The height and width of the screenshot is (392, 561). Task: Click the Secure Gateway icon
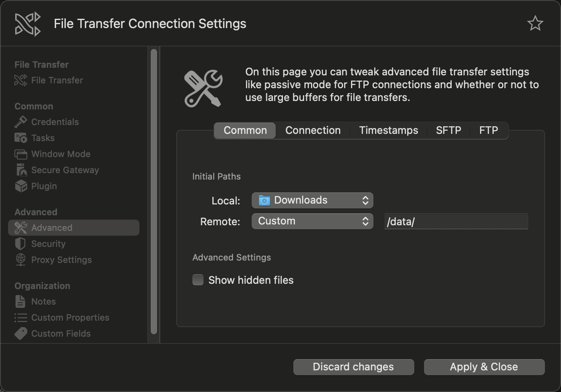[20, 170]
